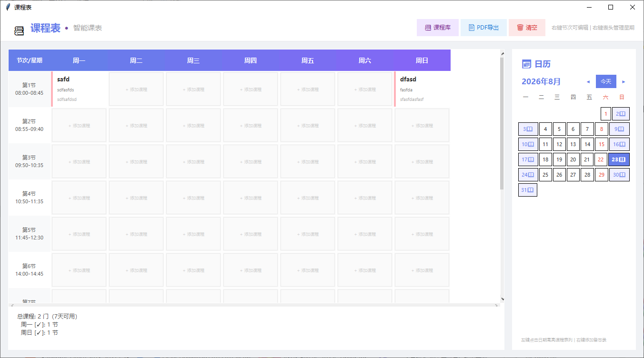Viewport: 644px width, 358px height.
Task: Click the 总课程: 2 门 summary line
Action: coord(47,316)
